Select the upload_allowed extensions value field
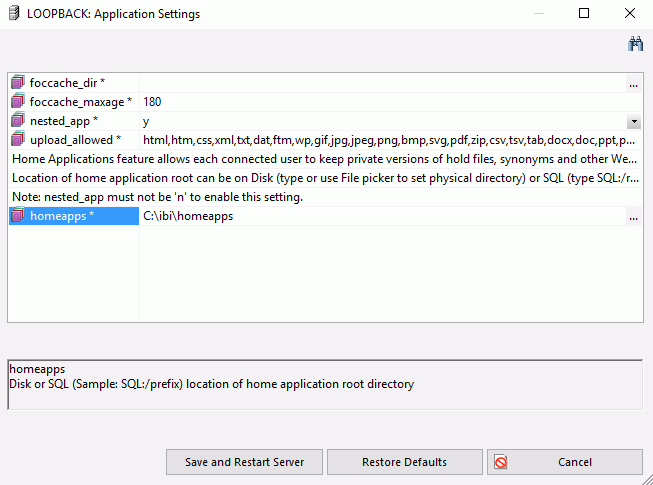653x485 pixels. click(x=391, y=140)
